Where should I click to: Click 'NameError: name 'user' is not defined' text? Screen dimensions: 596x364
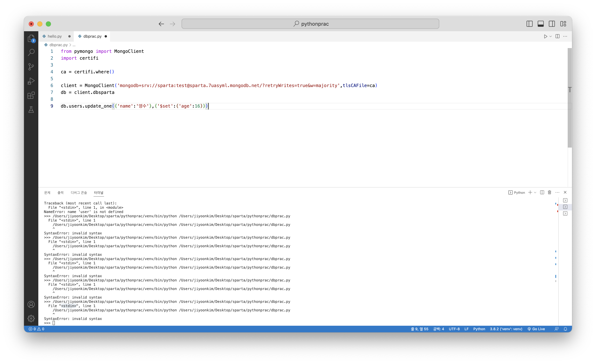click(83, 212)
